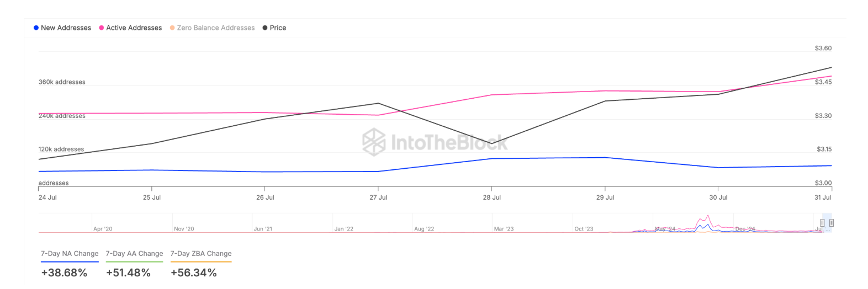Select the 7-Day AA Change tab
868x289 pixels.
click(134, 254)
